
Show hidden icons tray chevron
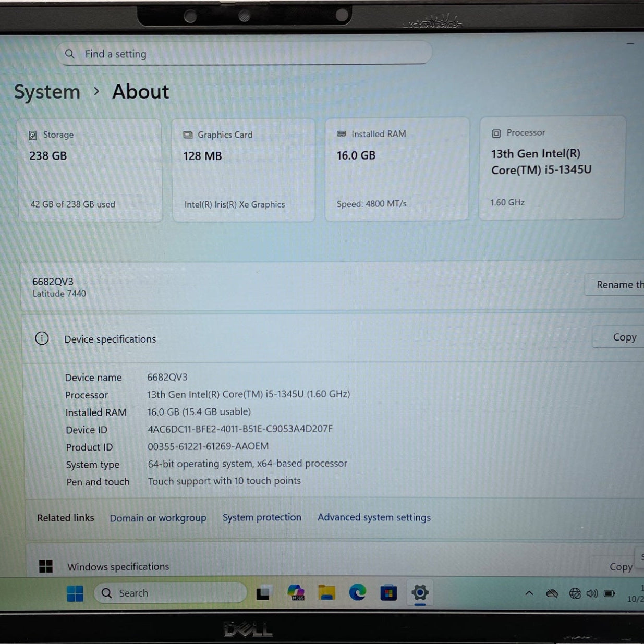[x=529, y=593]
